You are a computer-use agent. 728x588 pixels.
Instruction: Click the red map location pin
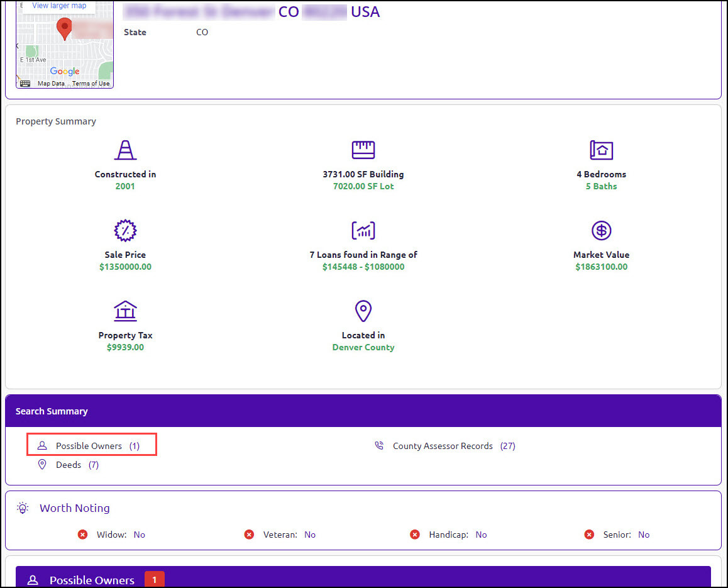click(x=64, y=29)
